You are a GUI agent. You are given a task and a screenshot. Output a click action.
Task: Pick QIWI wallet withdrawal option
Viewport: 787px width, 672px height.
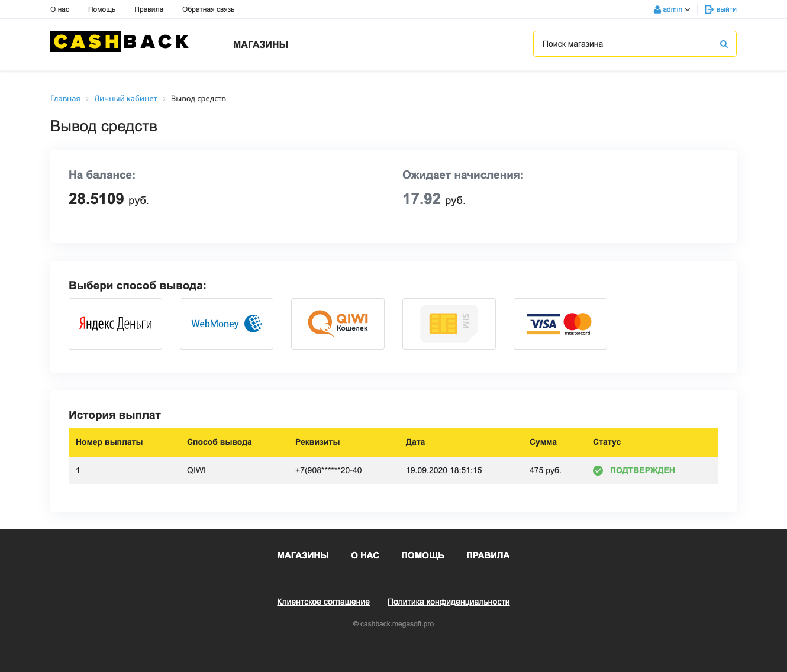click(338, 324)
